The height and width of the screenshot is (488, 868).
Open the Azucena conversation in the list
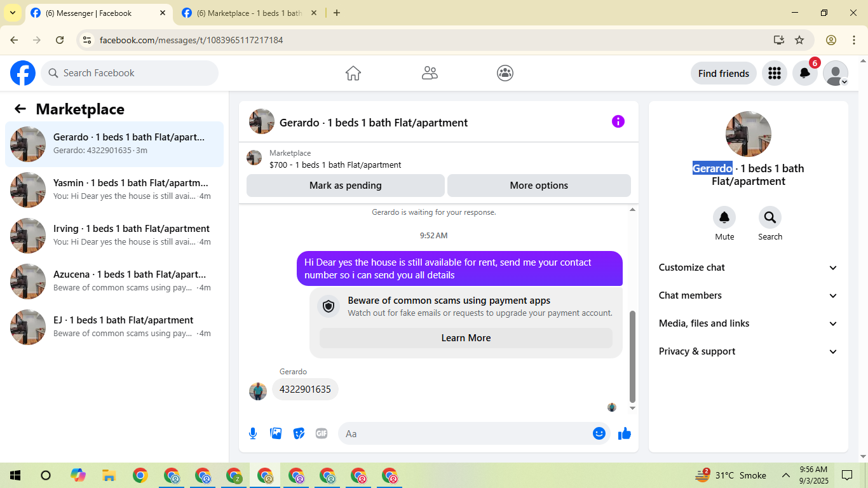114,281
